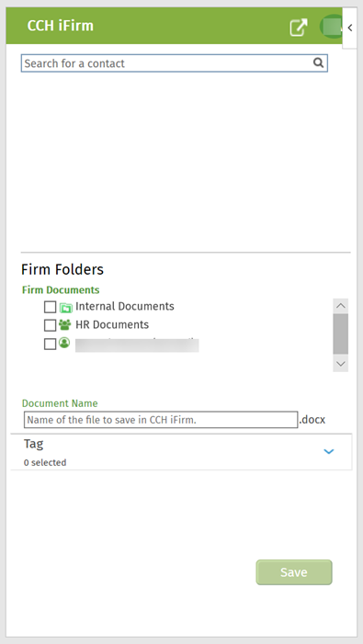The height and width of the screenshot is (644, 363).
Task: Select the third folder's checkbox
Action: click(x=50, y=344)
